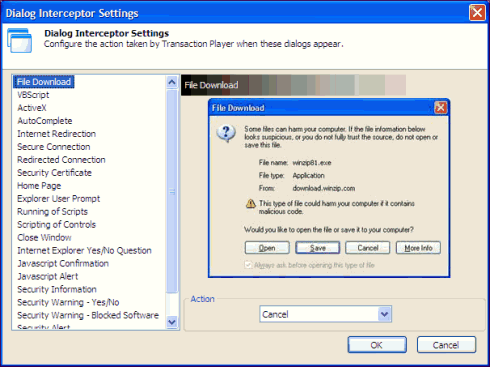Choose Security Warning - Yes/No item
This screenshot has width=490, height=367.
click(x=68, y=303)
